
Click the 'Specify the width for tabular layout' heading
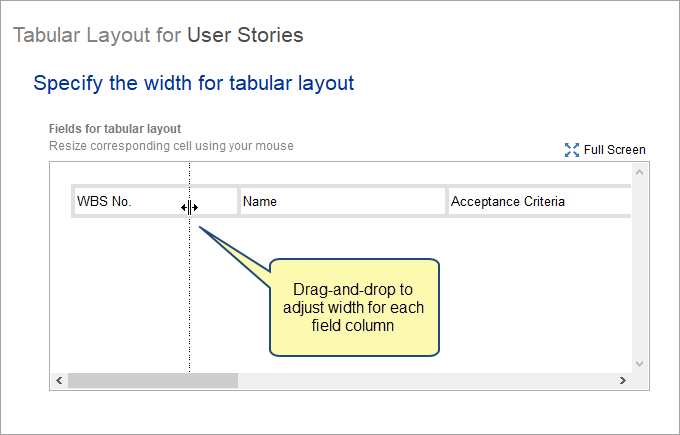(x=194, y=83)
